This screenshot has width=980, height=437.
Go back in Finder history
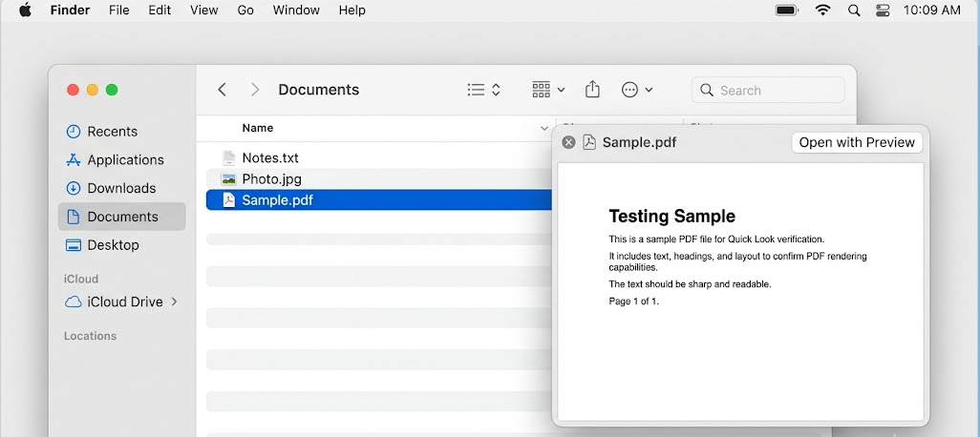[222, 90]
